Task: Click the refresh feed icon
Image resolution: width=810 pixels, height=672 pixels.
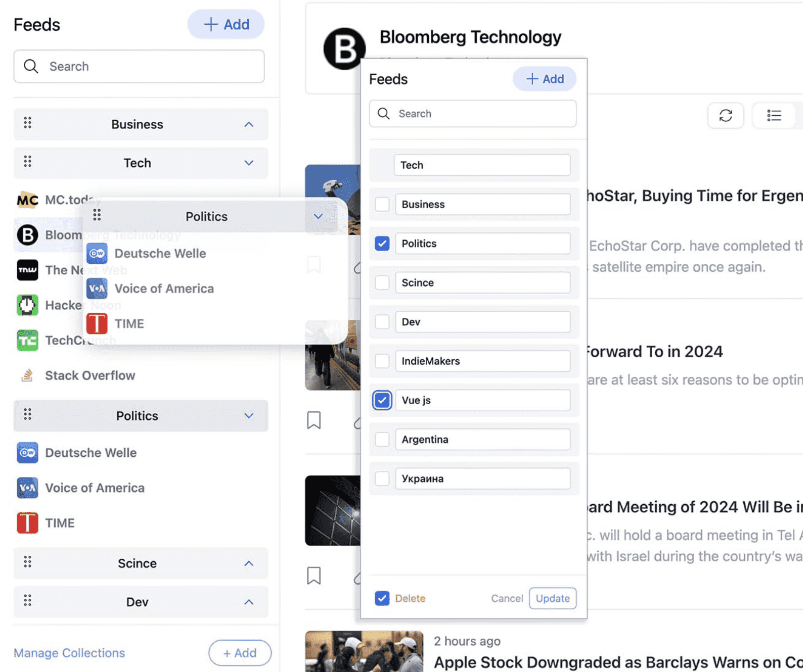Action: pyautogui.click(x=725, y=116)
